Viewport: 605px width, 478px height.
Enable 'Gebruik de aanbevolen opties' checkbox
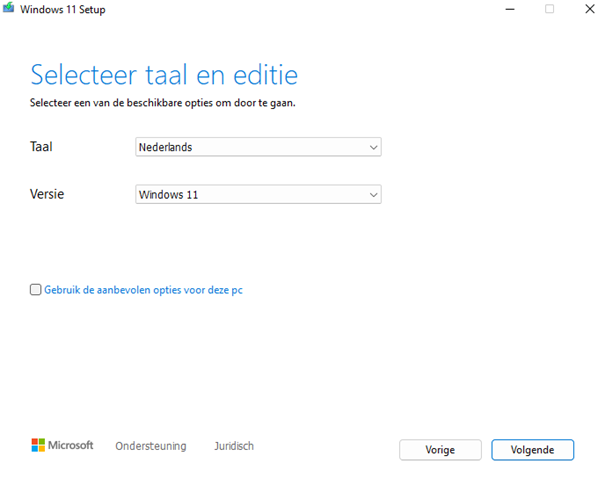pyautogui.click(x=35, y=290)
